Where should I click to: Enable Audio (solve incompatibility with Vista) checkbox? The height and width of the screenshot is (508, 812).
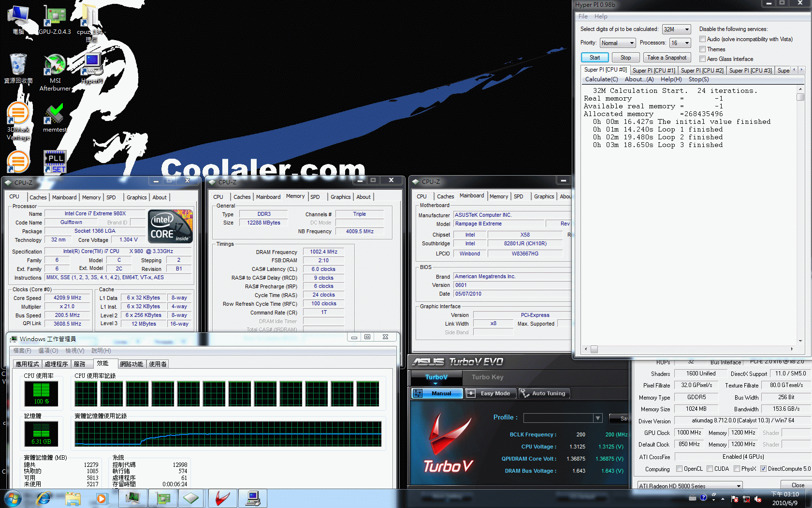[703, 39]
